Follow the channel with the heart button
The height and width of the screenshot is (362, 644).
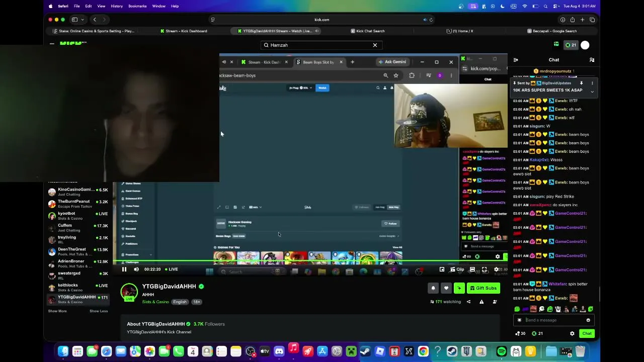[446, 288]
